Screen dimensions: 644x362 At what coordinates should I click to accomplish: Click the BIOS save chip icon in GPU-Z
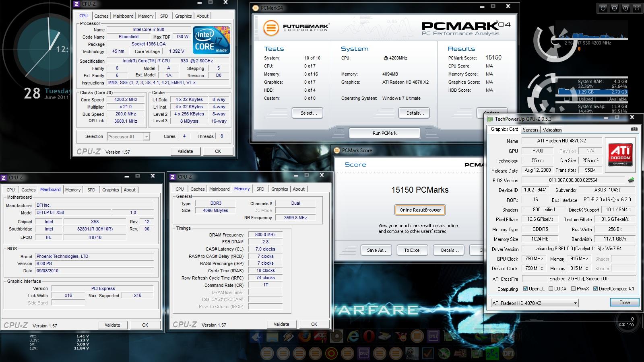pyautogui.click(x=631, y=180)
